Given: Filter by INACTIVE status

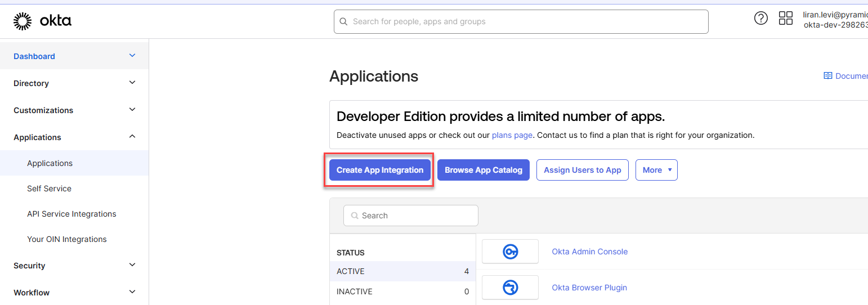Looking at the screenshot, I should click(x=402, y=291).
